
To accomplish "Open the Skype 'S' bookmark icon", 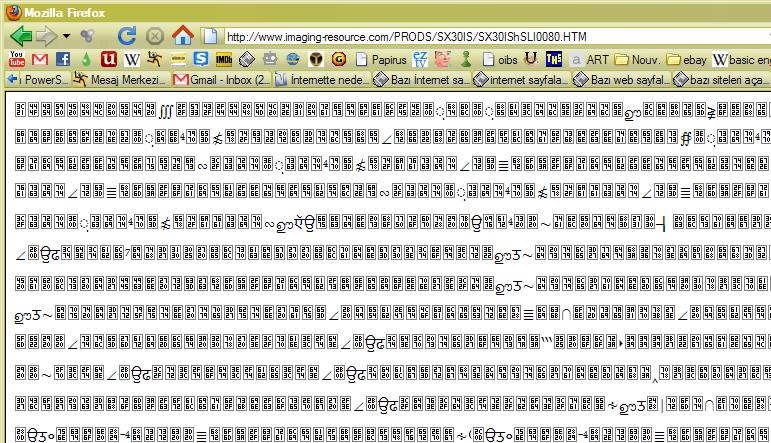I will click(x=202, y=59).
